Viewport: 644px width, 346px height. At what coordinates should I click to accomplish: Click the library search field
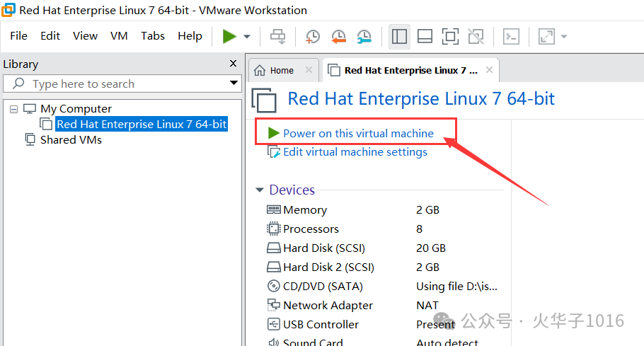(x=122, y=83)
